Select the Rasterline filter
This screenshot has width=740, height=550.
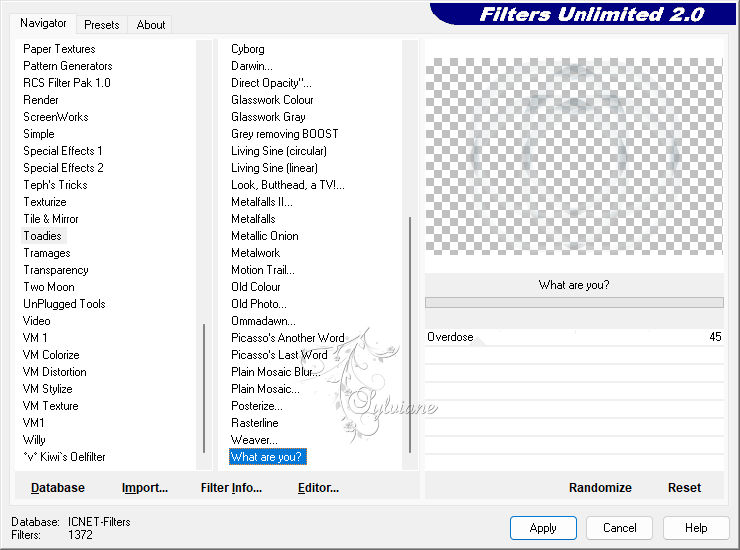[254, 423]
